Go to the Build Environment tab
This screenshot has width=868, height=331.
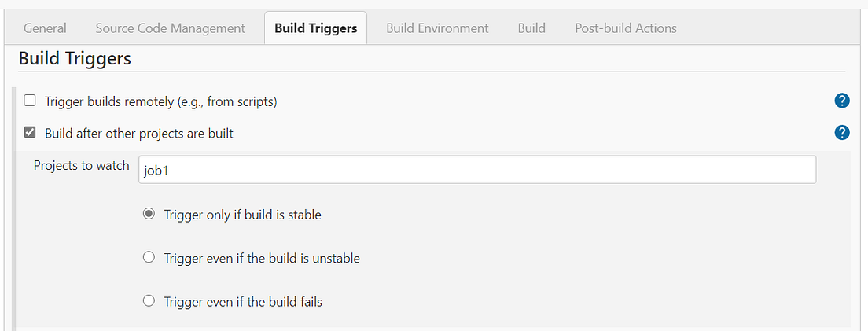coord(437,28)
